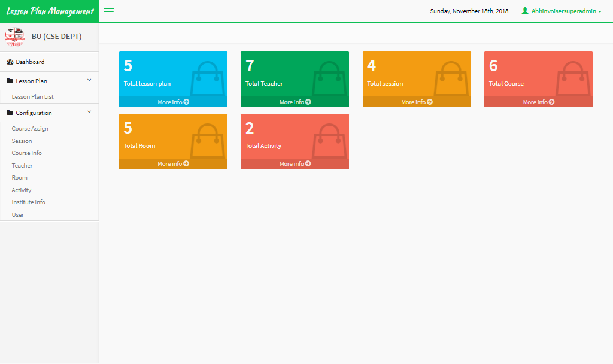Open the Abhinvoisersuperadmin user dropdown
The image size is (613, 364).
[x=562, y=11]
